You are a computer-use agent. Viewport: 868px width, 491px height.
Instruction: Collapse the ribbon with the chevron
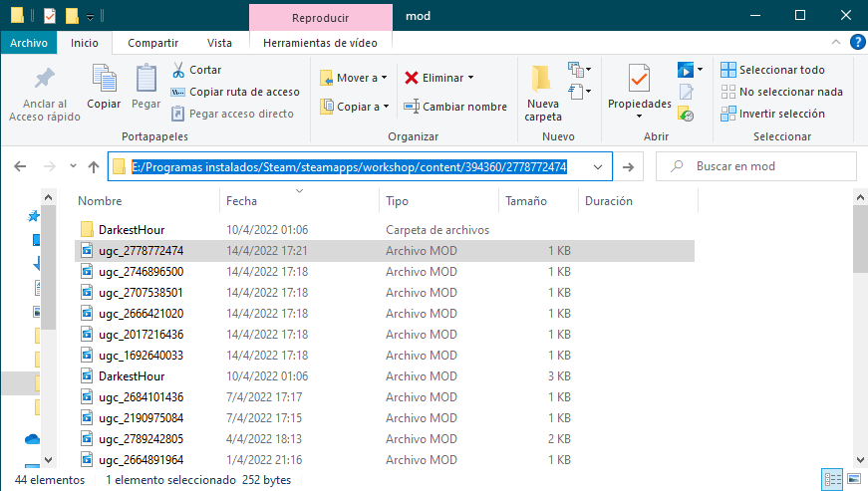(836, 42)
